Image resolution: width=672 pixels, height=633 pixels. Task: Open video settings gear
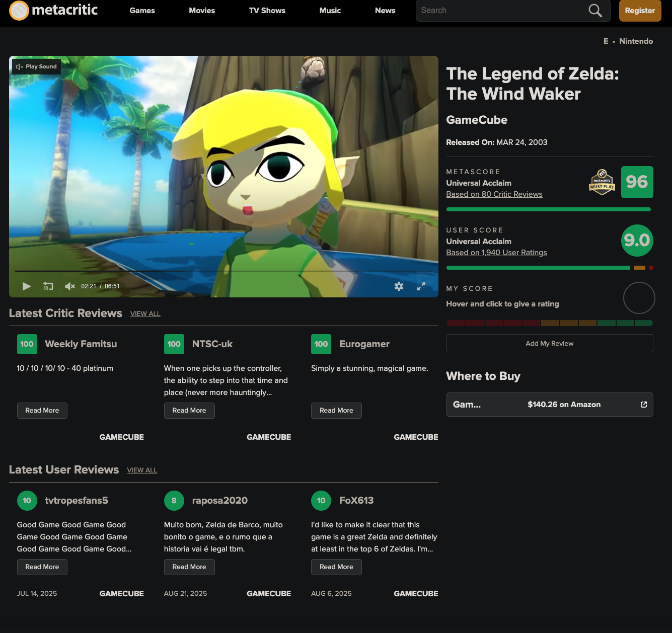click(x=399, y=286)
